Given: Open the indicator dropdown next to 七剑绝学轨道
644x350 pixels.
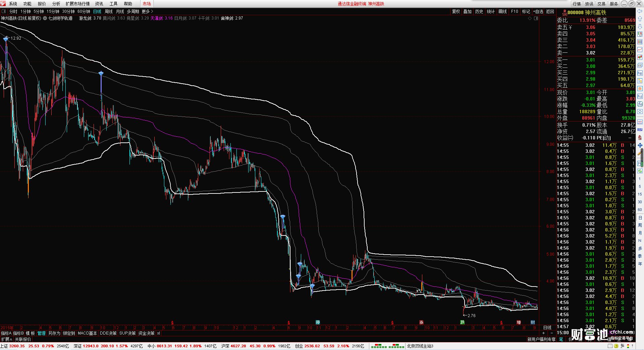Looking at the screenshot, I should click(45, 18).
